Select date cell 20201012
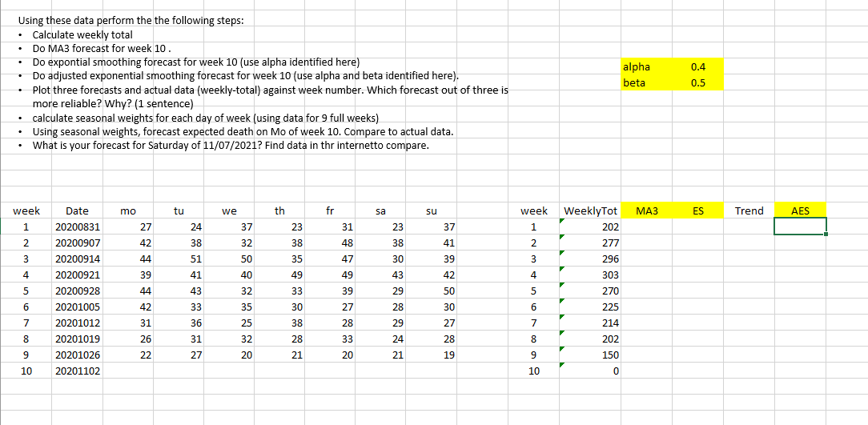 coord(78,323)
